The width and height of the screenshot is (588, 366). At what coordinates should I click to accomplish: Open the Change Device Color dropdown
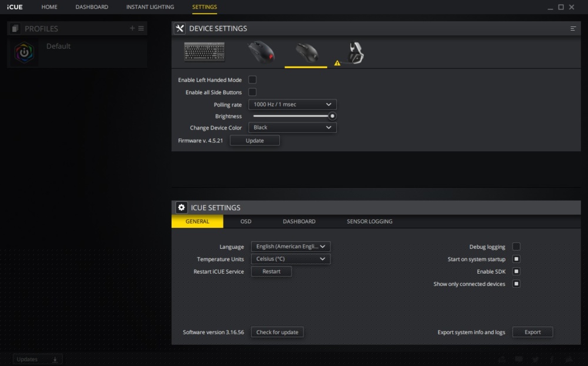coord(292,128)
